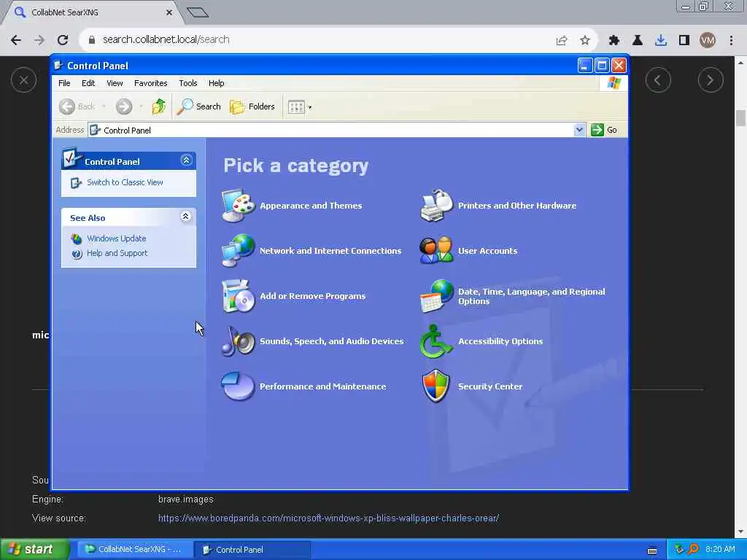
Task: Click the Go button next to Address bar
Action: [x=604, y=130]
